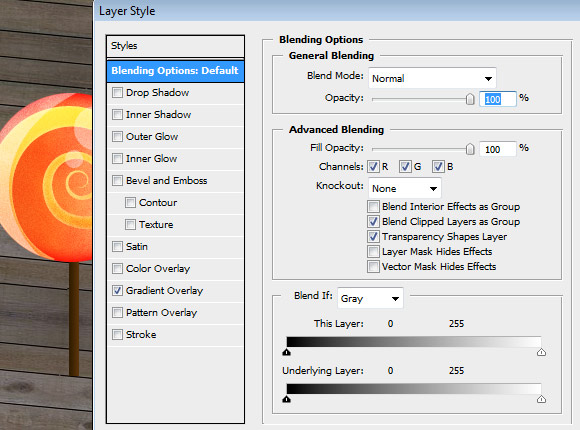Open Pattern Overlay settings by its label
This screenshot has height=430, width=580.
point(162,313)
